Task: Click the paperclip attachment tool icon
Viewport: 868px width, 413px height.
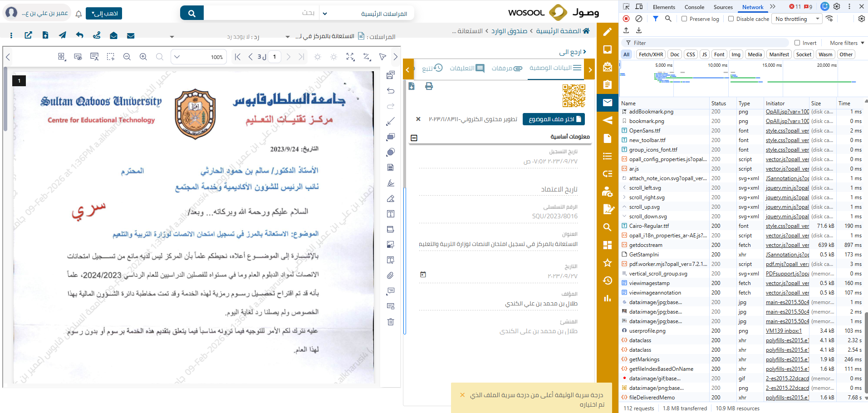Action: 390,275
